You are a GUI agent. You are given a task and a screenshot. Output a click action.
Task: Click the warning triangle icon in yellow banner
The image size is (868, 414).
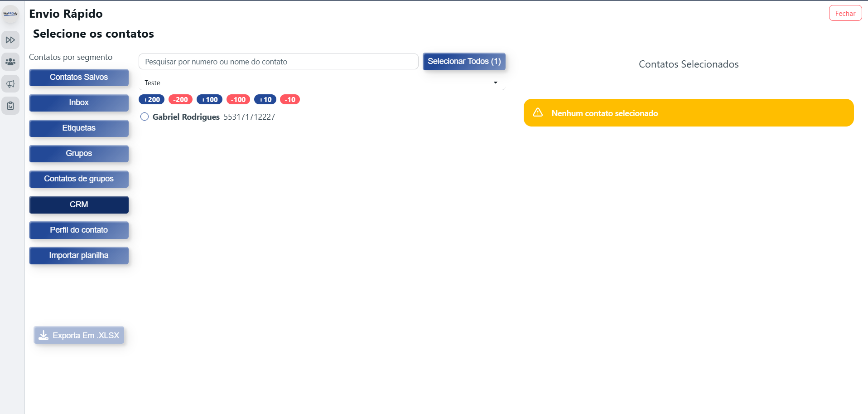[x=538, y=112]
